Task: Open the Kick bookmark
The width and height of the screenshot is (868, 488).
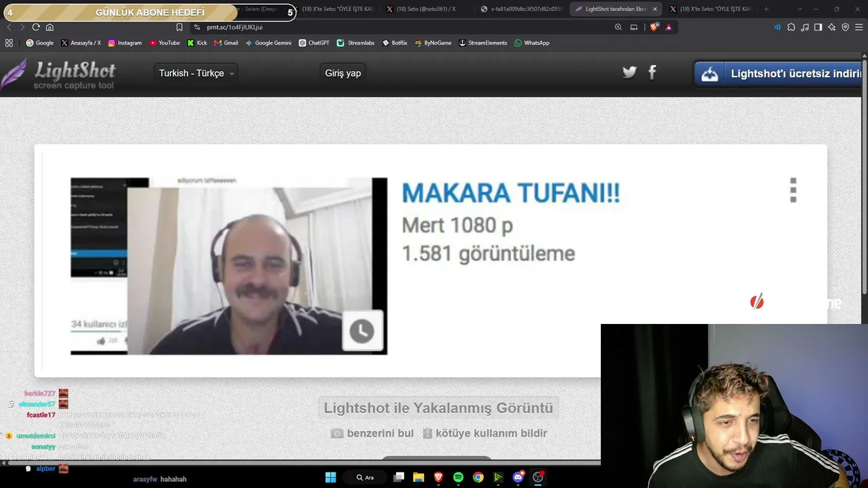Action: tap(197, 43)
